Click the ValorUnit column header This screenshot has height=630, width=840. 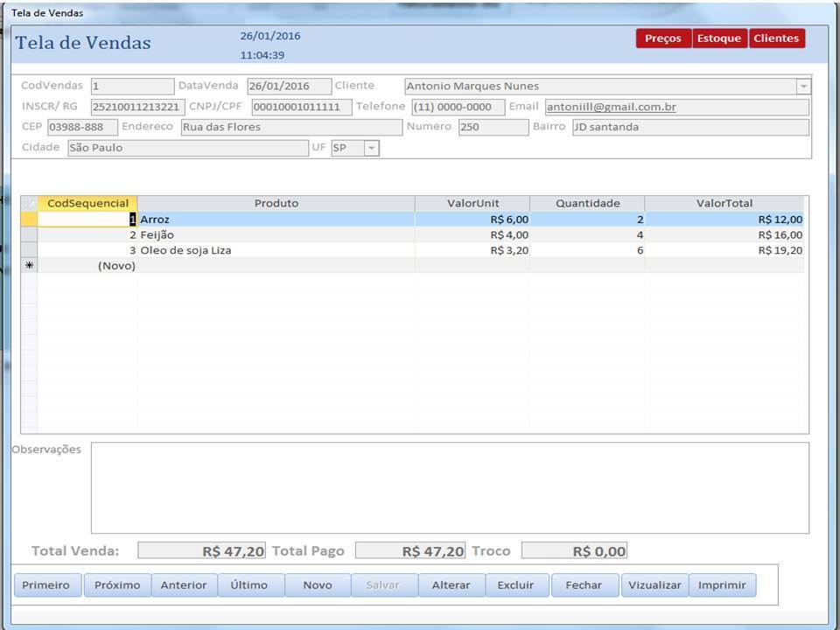click(x=472, y=204)
